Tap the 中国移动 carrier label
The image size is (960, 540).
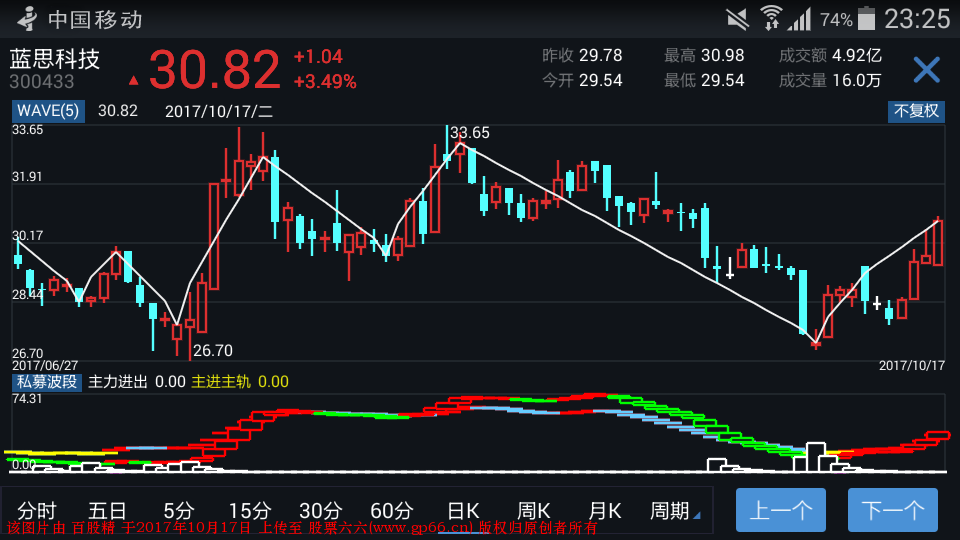pyautogui.click(x=96, y=20)
